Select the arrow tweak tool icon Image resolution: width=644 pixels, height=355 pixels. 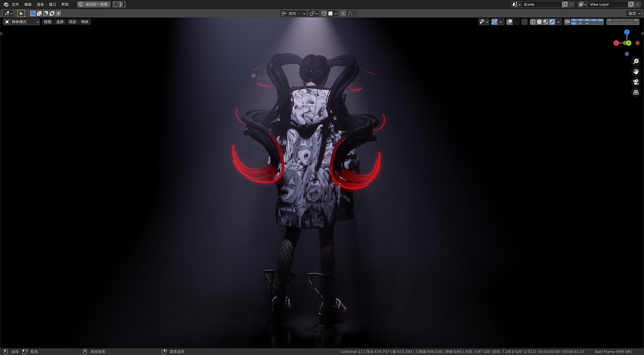[x=21, y=14]
